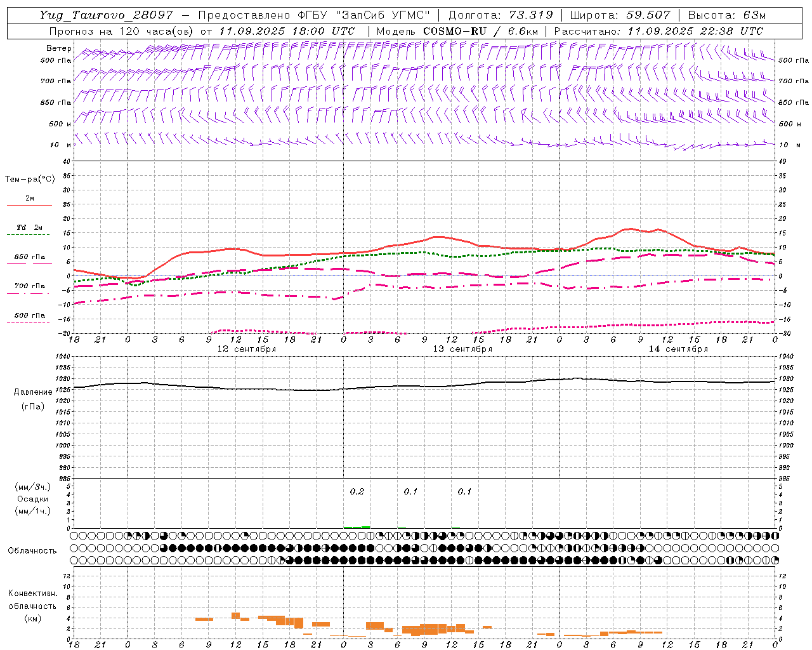Viewport: 812px width, 650px height.
Task: Click the 700 гПа temperature legend entry
Action: click(30, 286)
